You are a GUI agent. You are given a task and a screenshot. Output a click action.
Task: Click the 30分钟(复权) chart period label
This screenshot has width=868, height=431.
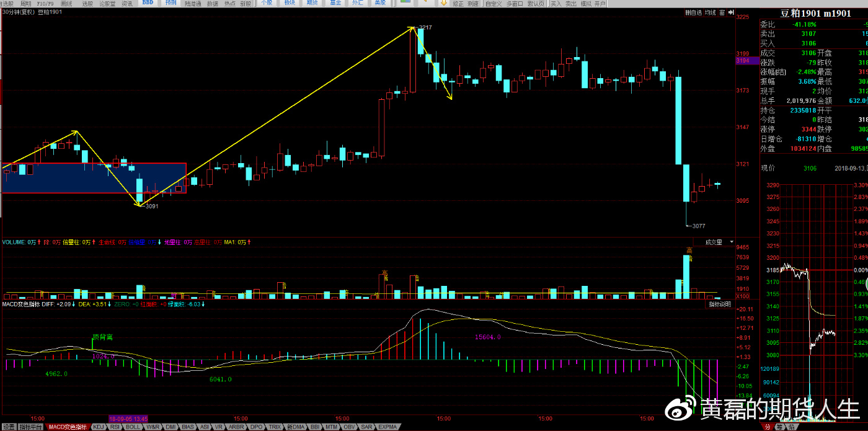(19, 12)
